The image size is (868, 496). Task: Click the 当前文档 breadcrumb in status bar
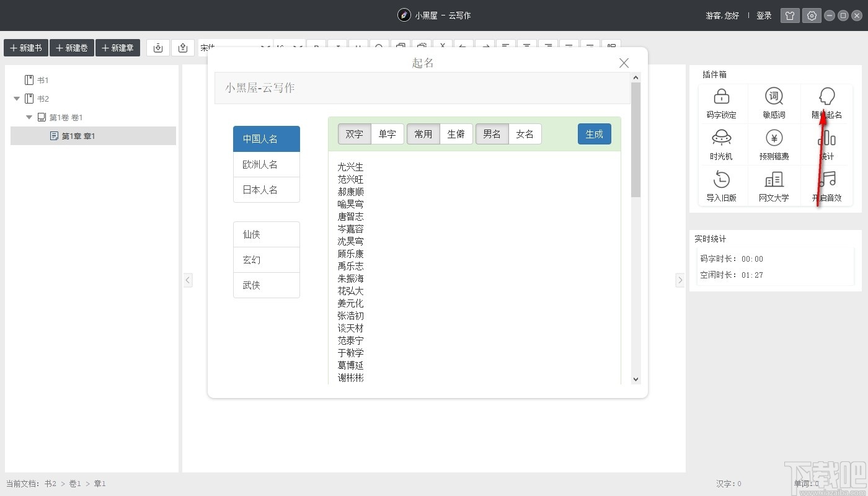pyautogui.click(x=56, y=484)
